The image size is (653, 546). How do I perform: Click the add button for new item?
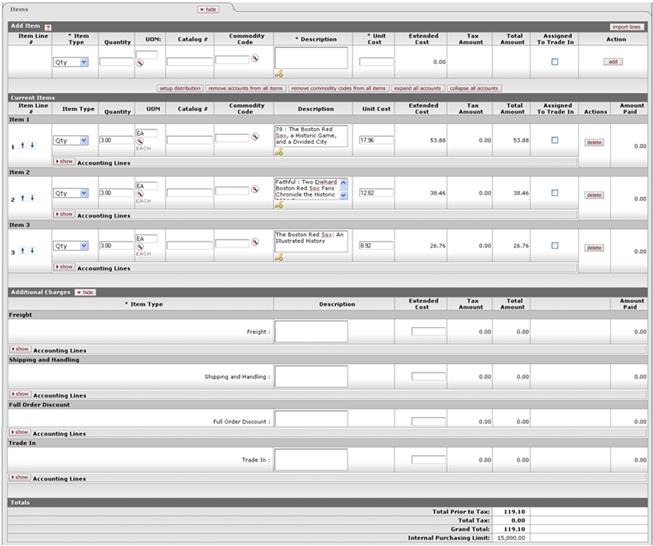pos(613,62)
